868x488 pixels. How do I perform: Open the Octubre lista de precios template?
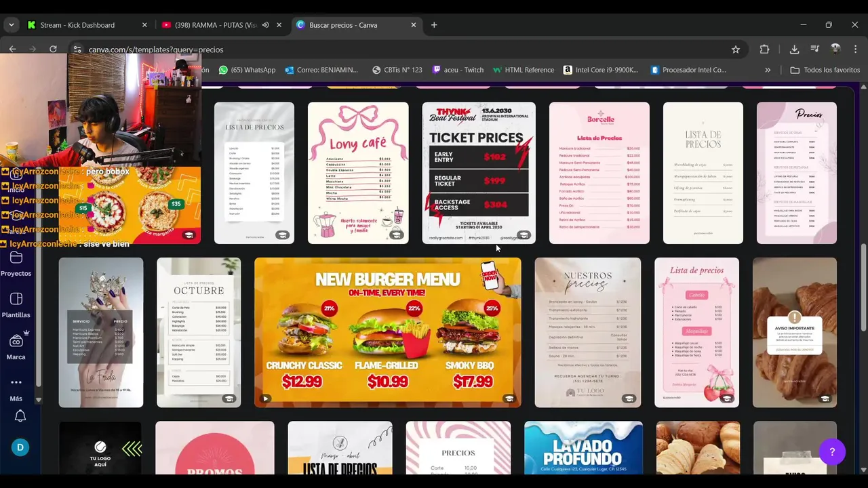(199, 332)
